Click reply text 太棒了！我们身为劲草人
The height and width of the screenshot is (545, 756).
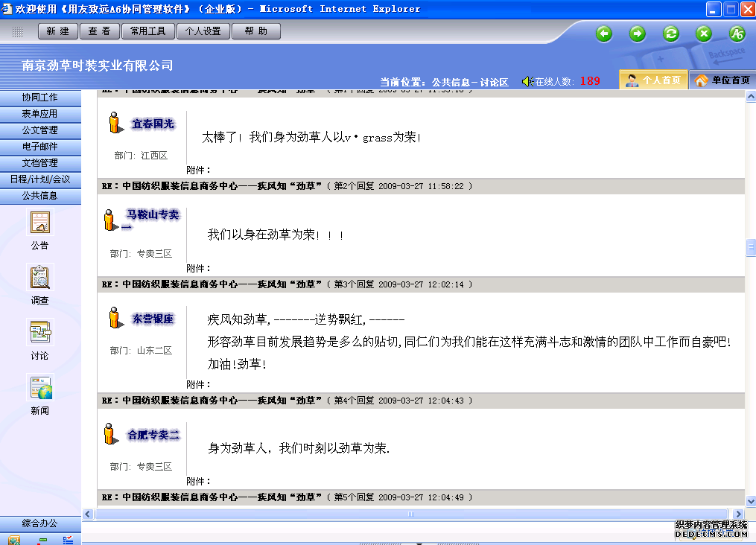[x=311, y=137]
